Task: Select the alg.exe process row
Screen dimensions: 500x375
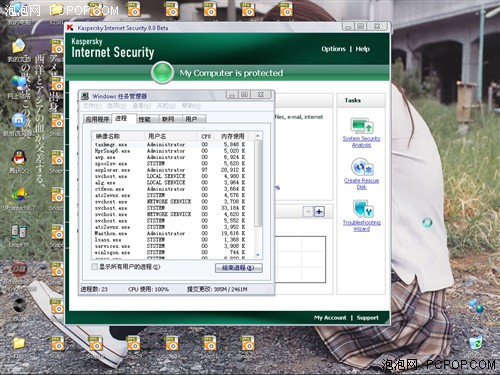Action: tap(173, 182)
